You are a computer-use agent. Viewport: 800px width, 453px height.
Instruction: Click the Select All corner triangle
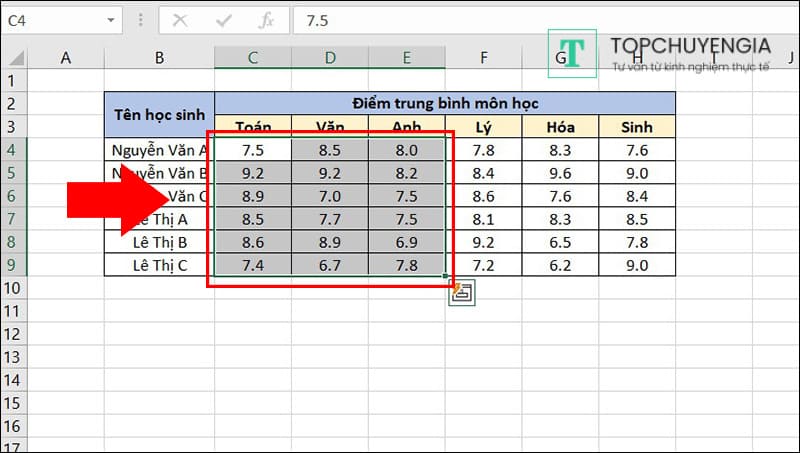click(x=12, y=58)
